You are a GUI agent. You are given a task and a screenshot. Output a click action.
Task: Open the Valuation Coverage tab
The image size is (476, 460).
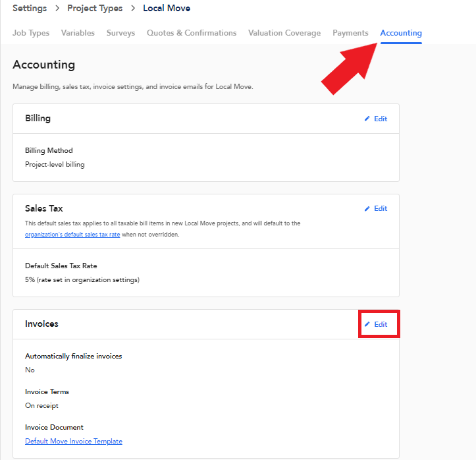click(284, 33)
